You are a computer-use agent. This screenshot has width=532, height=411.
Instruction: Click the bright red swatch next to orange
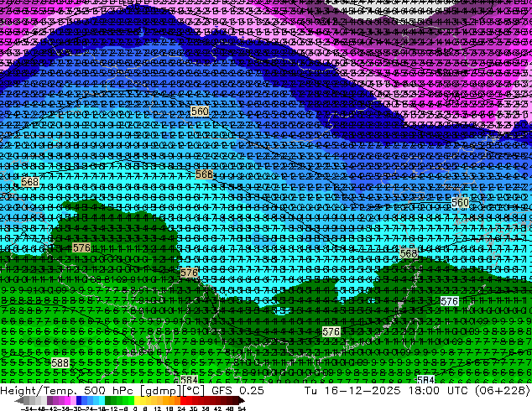pos(183,401)
